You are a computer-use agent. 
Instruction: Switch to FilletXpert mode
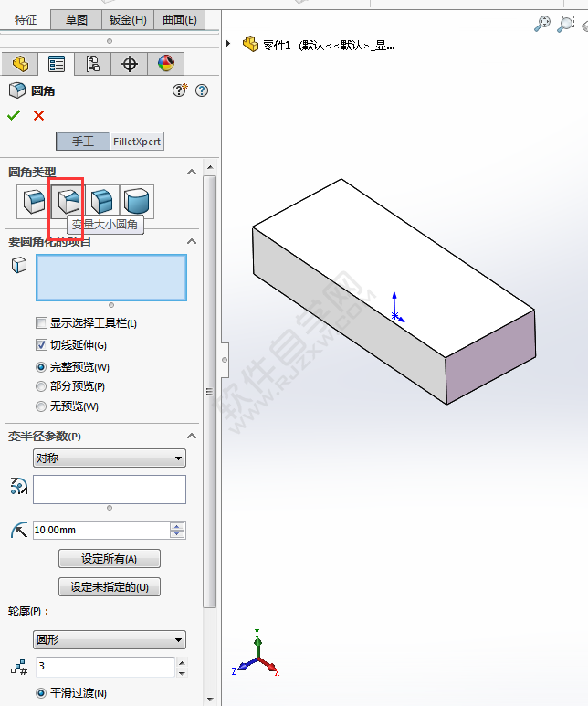(x=137, y=142)
